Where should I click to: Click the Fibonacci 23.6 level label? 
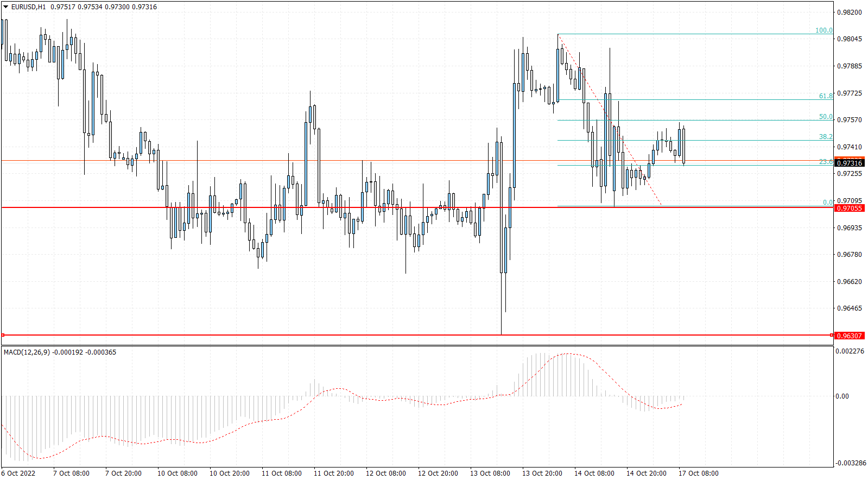[826, 162]
